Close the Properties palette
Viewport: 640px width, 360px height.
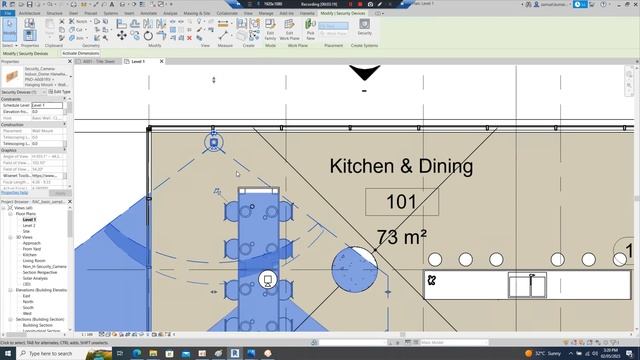[x=69, y=61]
